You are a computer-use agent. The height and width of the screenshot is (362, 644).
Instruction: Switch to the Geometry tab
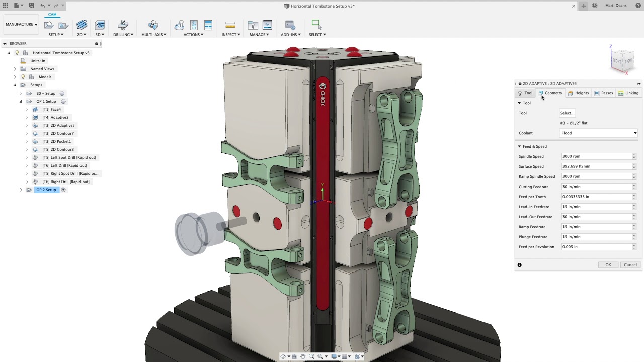click(550, 93)
